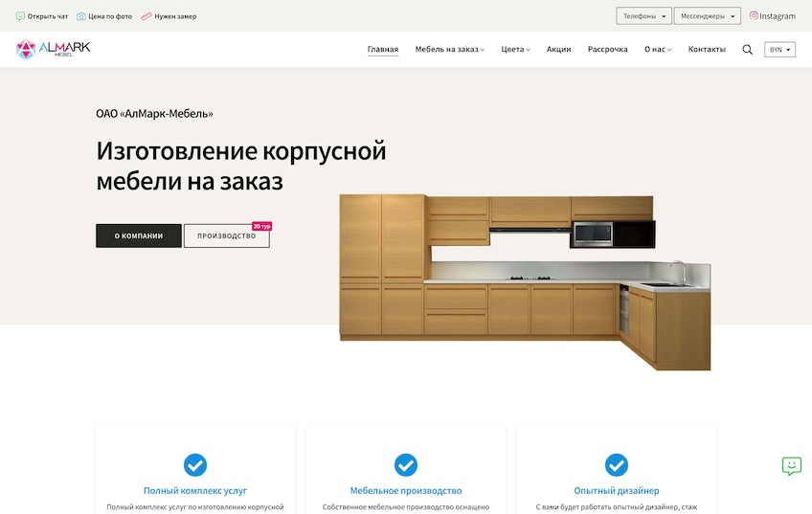Open the Мессенджеры dropdown

(x=707, y=16)
